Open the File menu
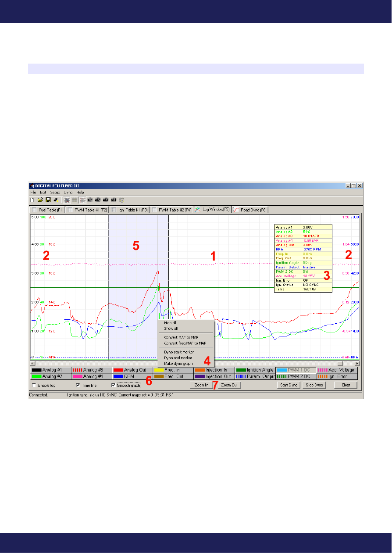This screenshot has height=554, width=392. [x=33, y=192]
